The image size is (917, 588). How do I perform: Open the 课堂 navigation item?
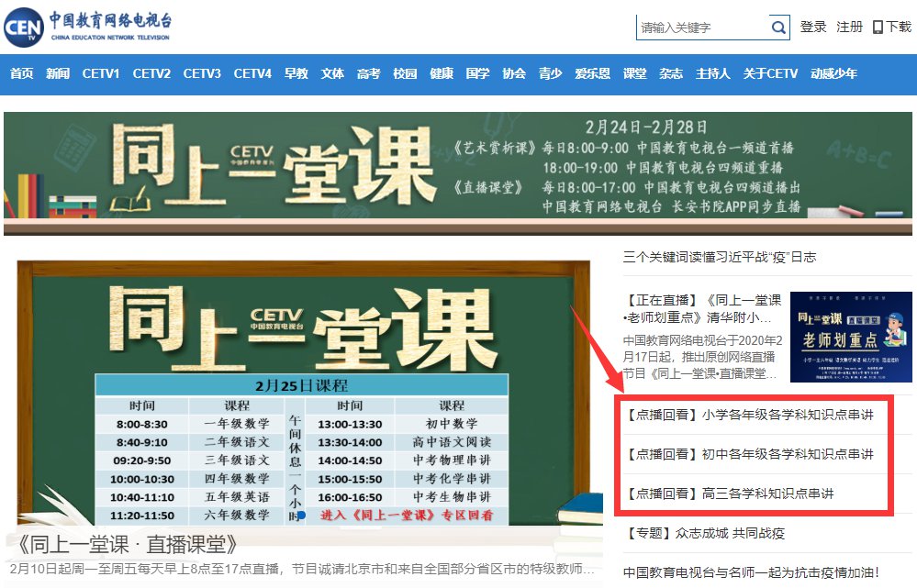634,73
